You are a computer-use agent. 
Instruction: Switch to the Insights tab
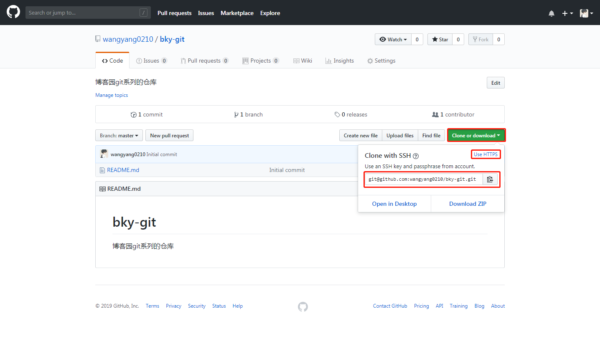tap(340, 61)
